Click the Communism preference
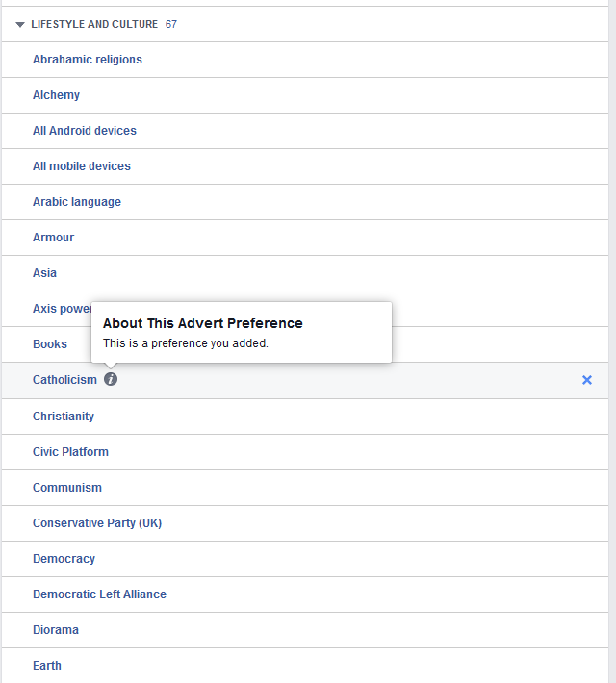 pos(67,488)
